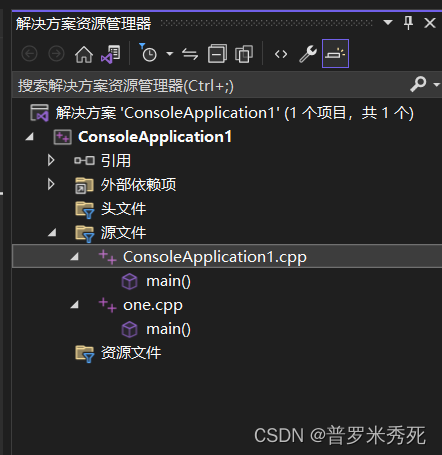Select the 头文件 filter folder
The image size is (442, 455).
coord(123,209)
